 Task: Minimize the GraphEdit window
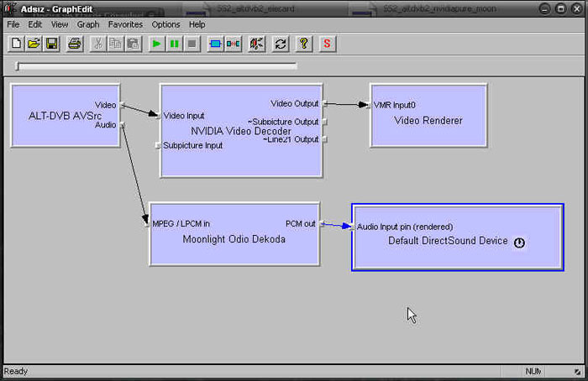[544, 8]
